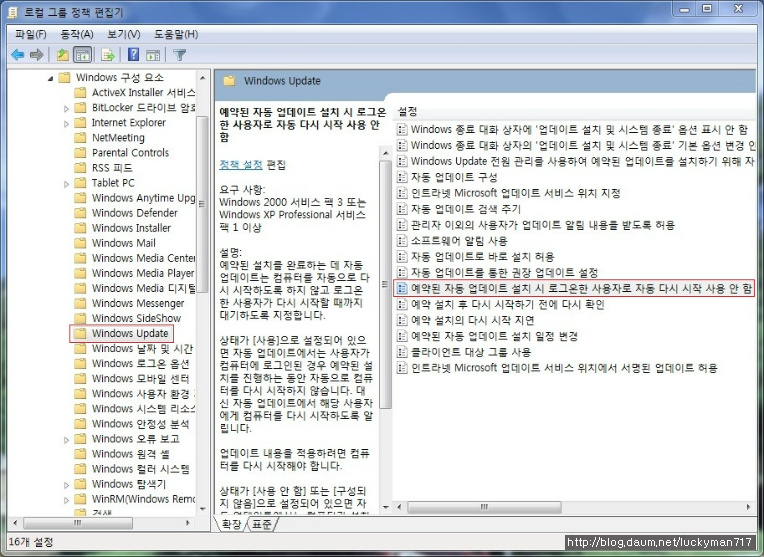
Task: Toggle the Show/Hide action pane icon
Action: [x=153, y=55]
